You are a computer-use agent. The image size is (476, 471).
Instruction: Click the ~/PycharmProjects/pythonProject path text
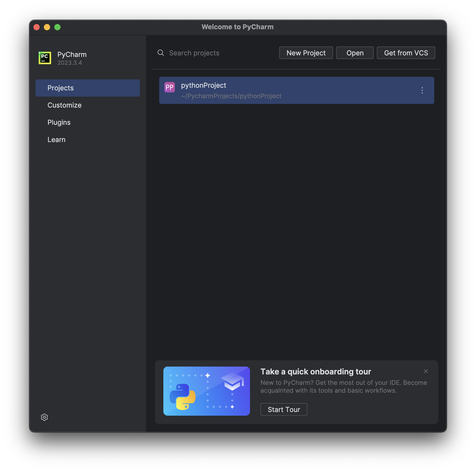click(x=231, y=96)
